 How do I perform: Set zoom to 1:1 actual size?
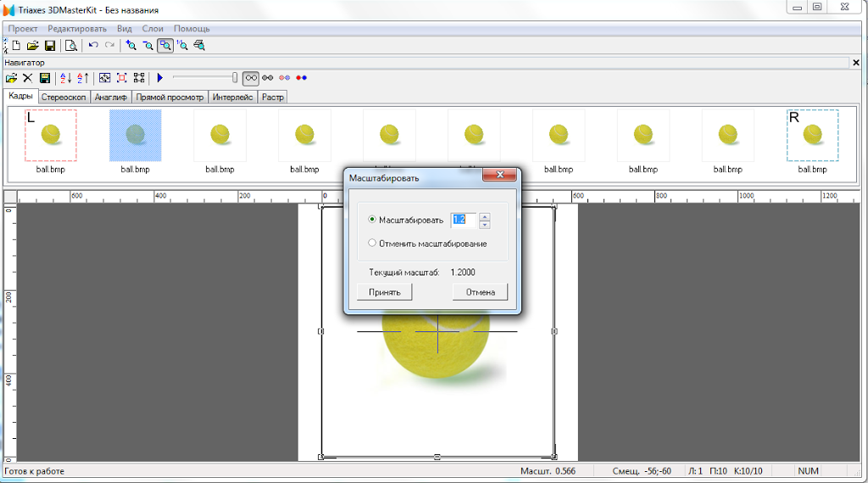(182, 46)
